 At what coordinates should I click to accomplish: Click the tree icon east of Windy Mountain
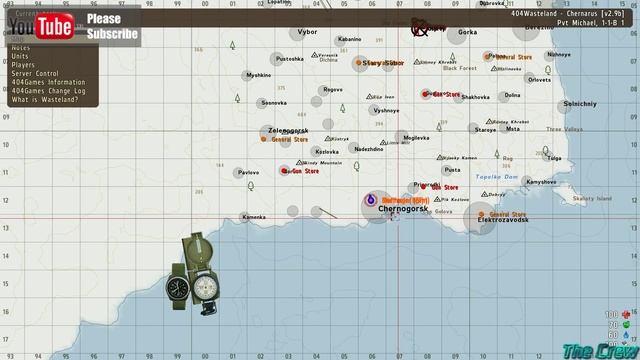pyautogui.click(x=356, y=166)
